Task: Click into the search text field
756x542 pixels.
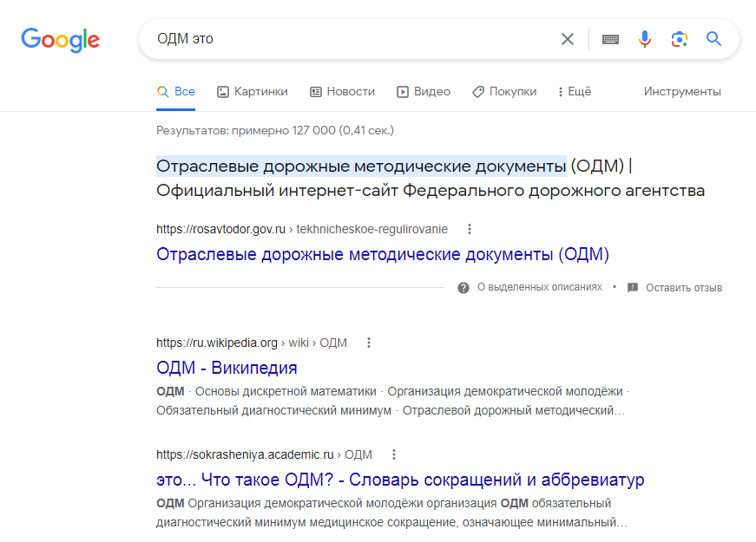Action: (347, 39)
